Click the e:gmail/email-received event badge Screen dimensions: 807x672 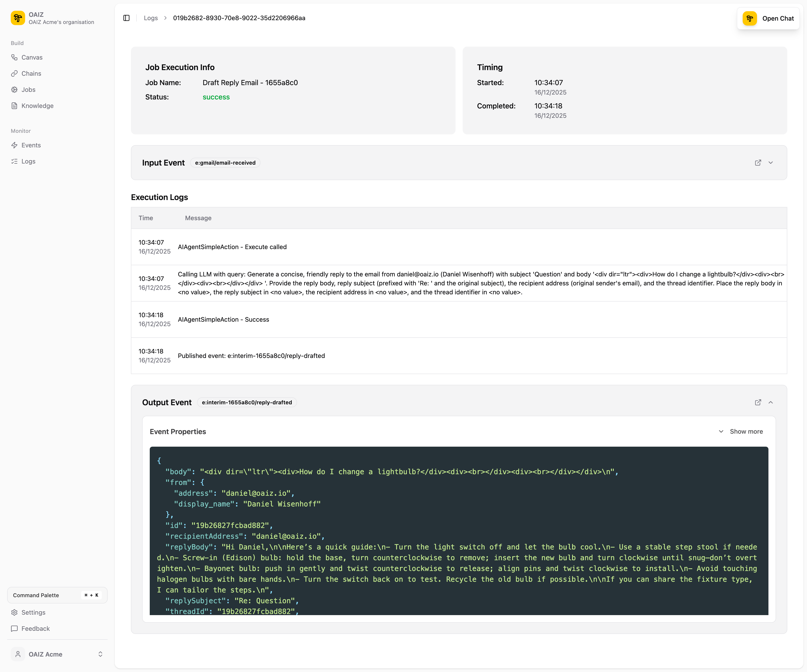point(225,162)
